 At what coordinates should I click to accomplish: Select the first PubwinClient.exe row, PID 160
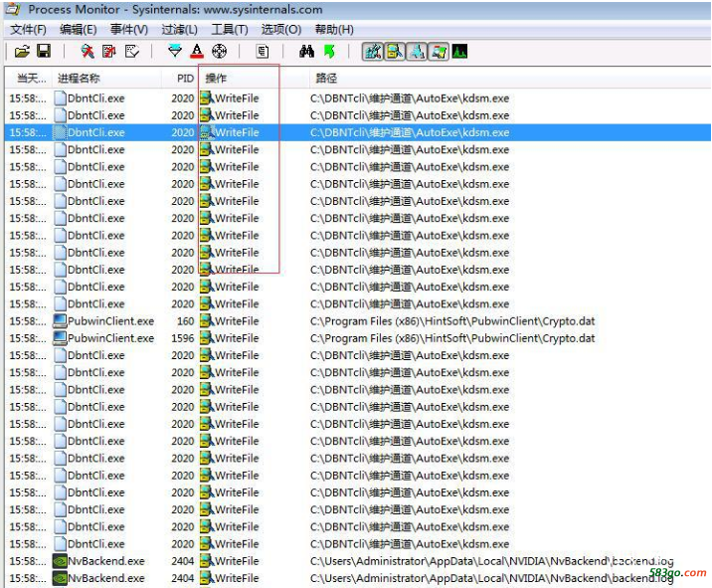[x=109, y=321]
